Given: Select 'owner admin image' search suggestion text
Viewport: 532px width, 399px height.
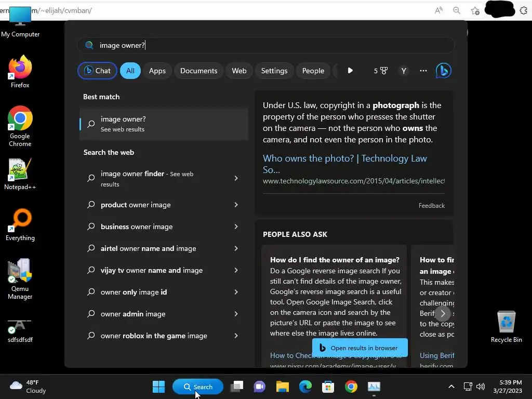Looking at the screenshot, I should coord(133,314).
